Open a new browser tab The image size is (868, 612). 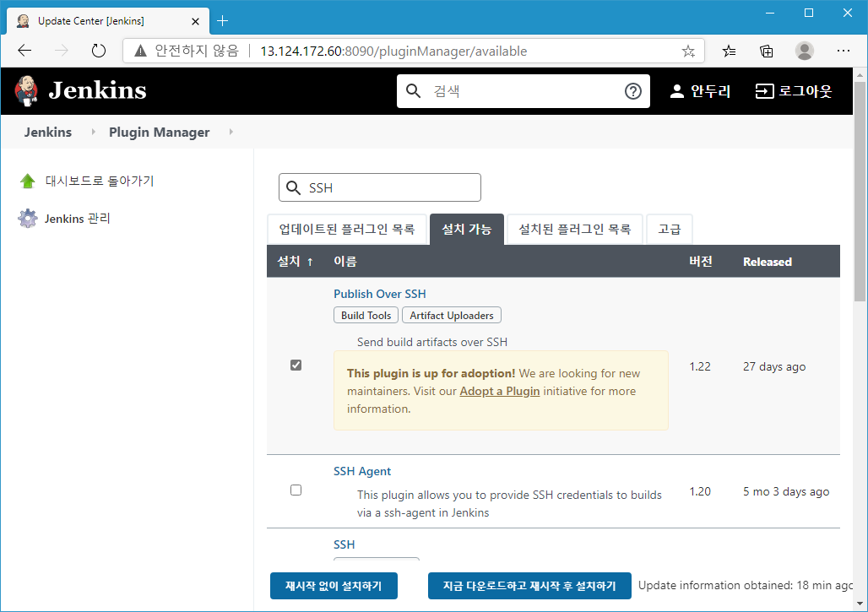point(223,21)
